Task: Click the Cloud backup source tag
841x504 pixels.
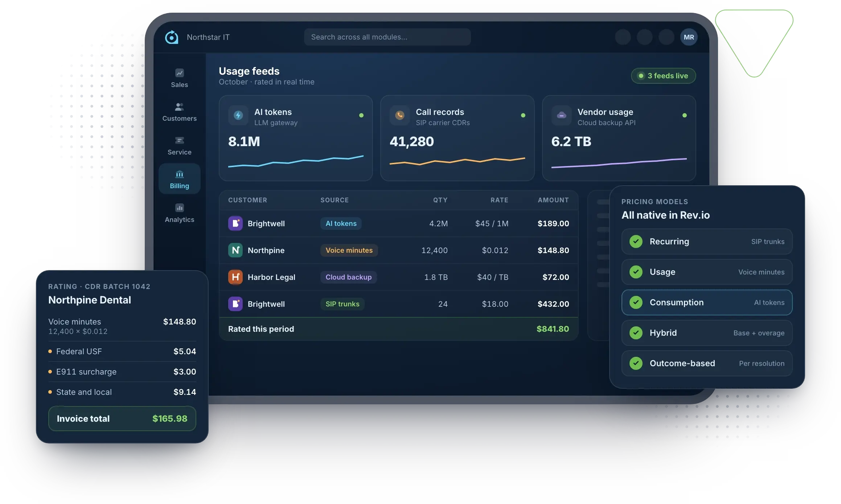Action: (x=348, y=277)
